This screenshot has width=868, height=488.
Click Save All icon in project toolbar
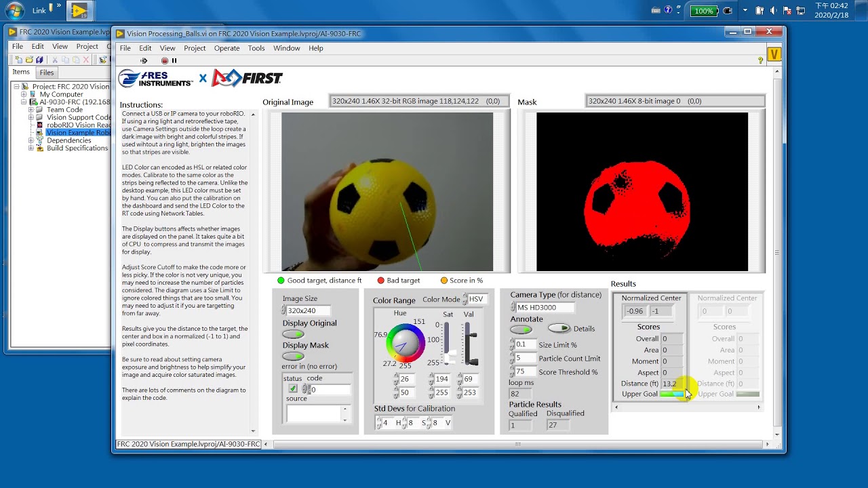point(39,60)
